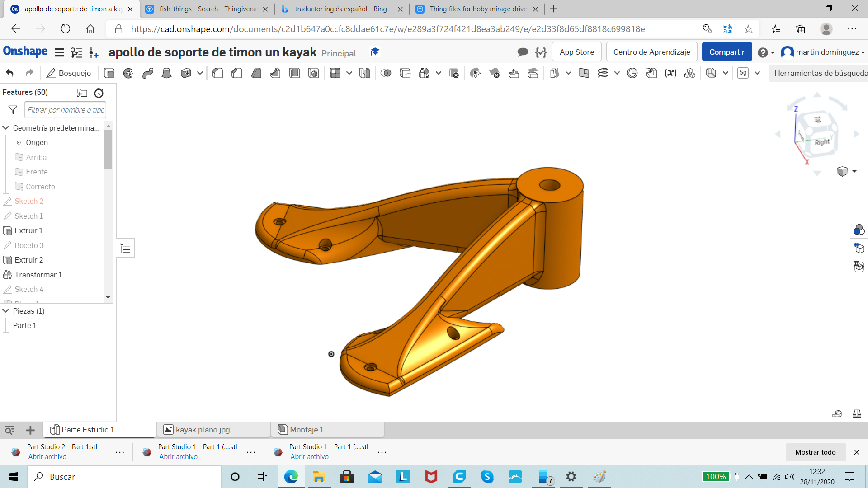This screenshot has width=868, height=488.
Task: Collapse the Piezas (1) section
Action: tap(6, 311)
